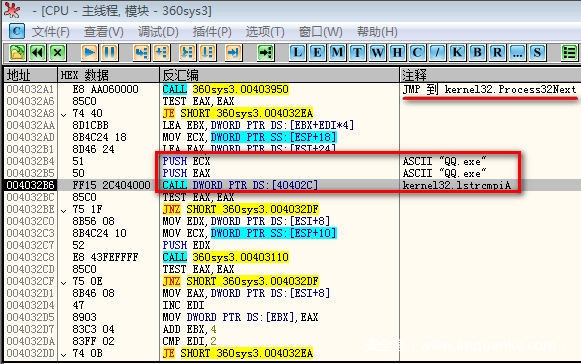581x364 pixels.
Task: Click the PUSH EAX instruction
Action: [x=186, y=173]
